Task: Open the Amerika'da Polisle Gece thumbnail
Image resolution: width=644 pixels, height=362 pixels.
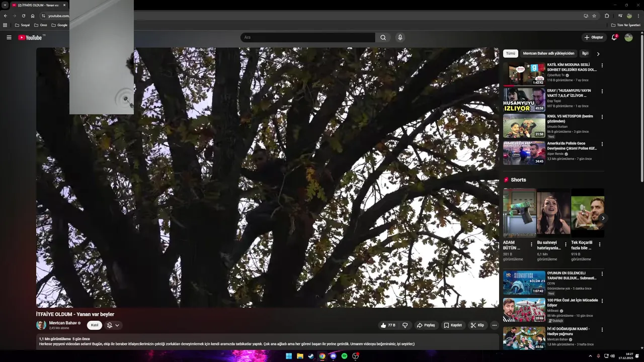Action: [x=524, y=152]
